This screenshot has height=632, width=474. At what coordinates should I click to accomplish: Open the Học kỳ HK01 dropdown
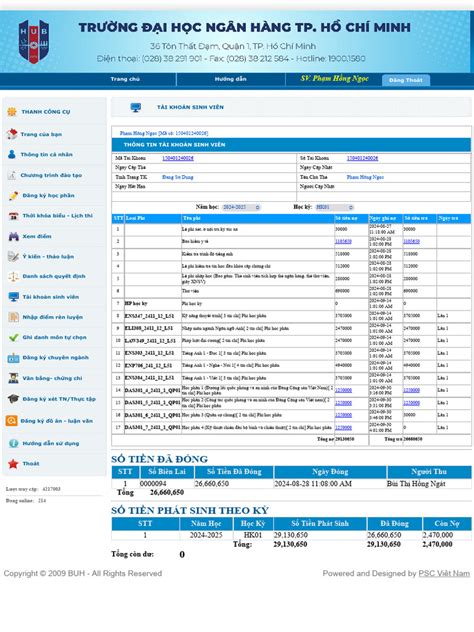click(334, 207)
